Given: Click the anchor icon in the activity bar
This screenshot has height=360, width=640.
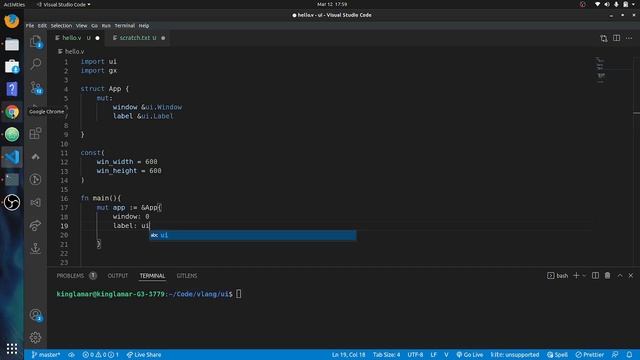Looking at the screenshot, I should point(36,248).
